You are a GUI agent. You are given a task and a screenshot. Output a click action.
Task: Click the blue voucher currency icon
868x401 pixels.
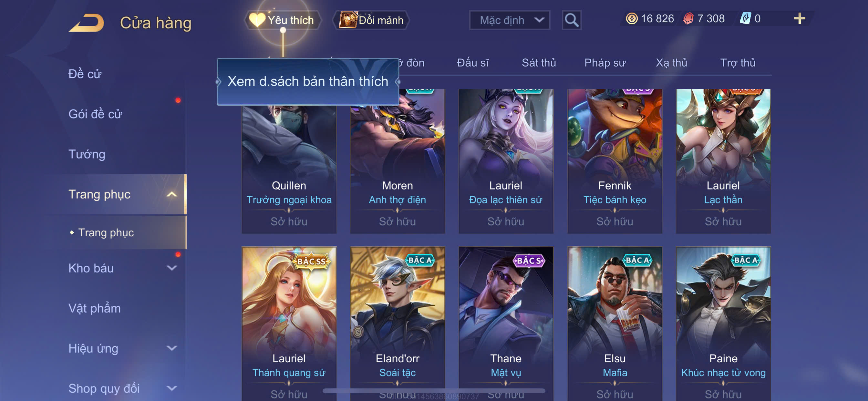745,18
